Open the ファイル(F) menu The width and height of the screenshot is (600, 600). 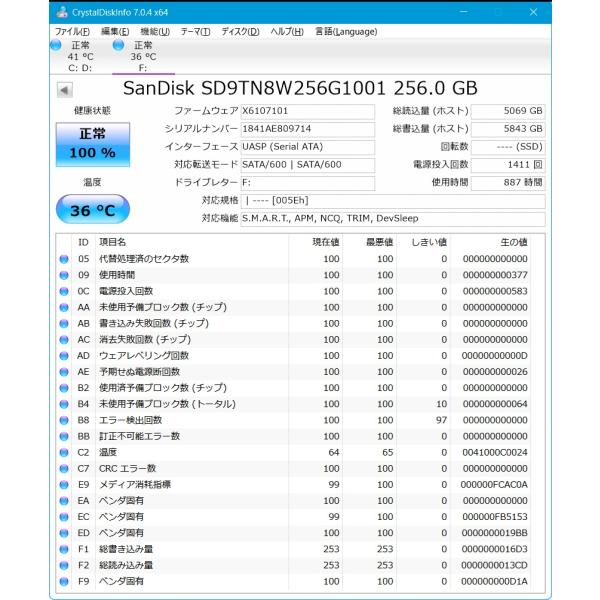[x=72, y=32]
